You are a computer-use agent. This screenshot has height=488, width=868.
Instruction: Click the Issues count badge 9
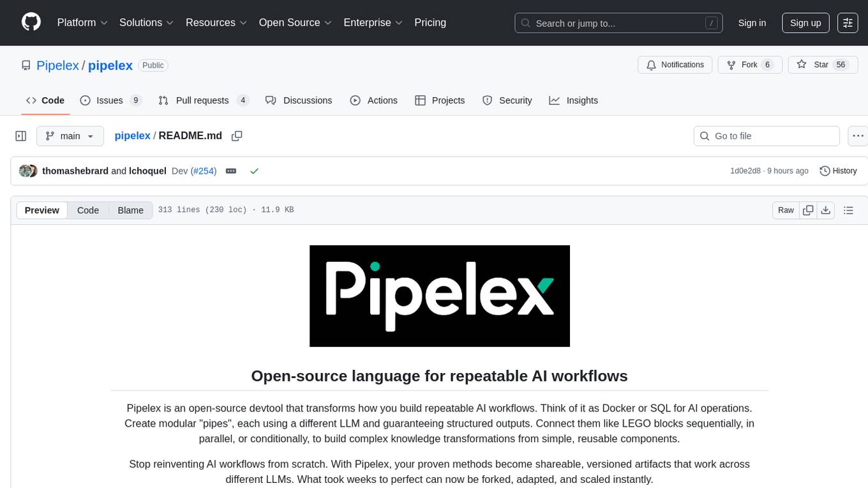coord(135,100)
